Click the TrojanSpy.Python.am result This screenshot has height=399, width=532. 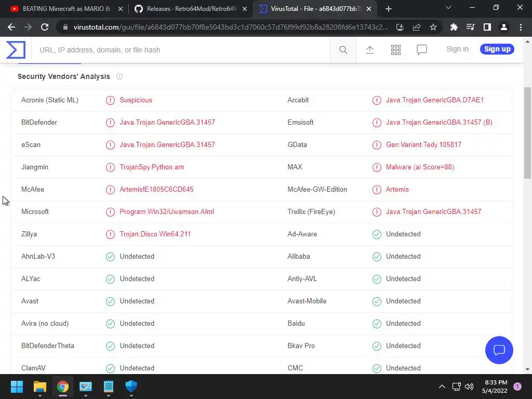pos(152,167)
